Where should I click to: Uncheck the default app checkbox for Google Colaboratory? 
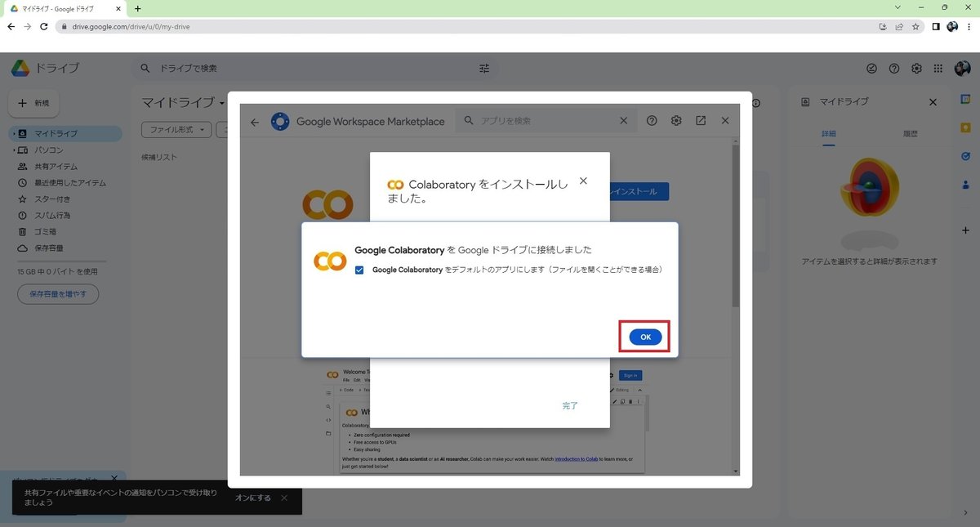[x=360, y=270]
